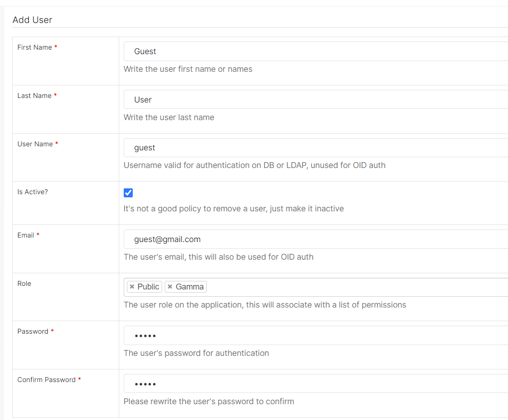Image resolution: width=508 pixels, height=420 pixels.
Task: Click the guest value in User Name
Action: point(144,148)
